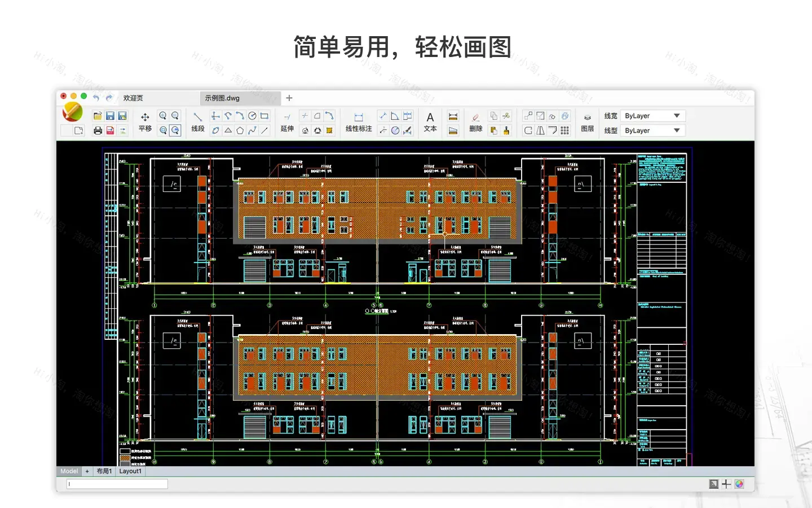This screenshot has width=812, height=508.
Task: Click the + button to add a layout
Action: [x=87, y=471]
